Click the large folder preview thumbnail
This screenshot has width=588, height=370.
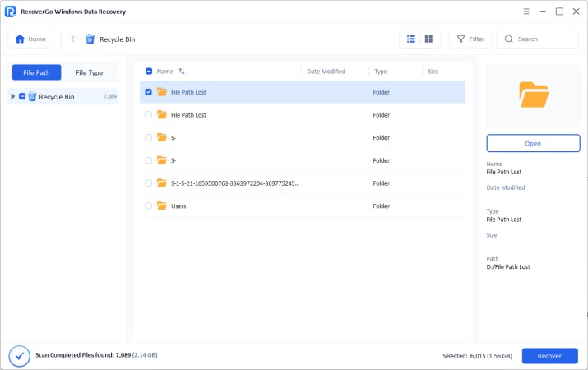[x=534, y=95]
